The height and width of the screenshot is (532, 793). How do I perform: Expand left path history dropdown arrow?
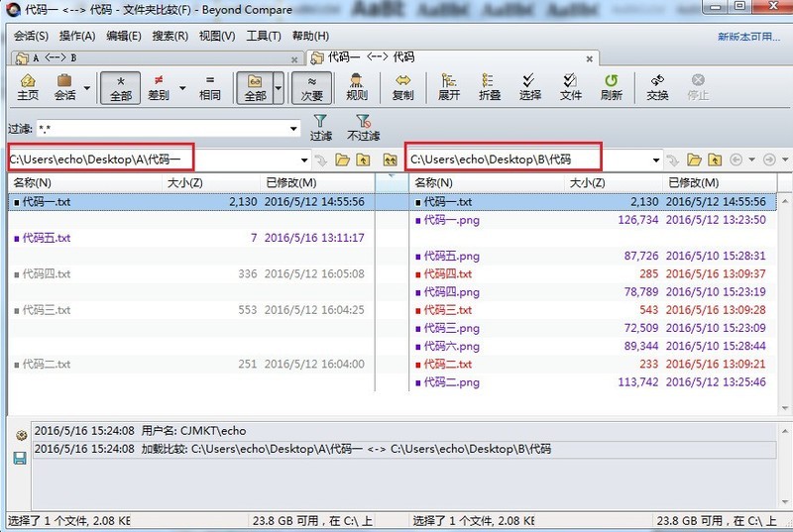(x=304, y=160)
